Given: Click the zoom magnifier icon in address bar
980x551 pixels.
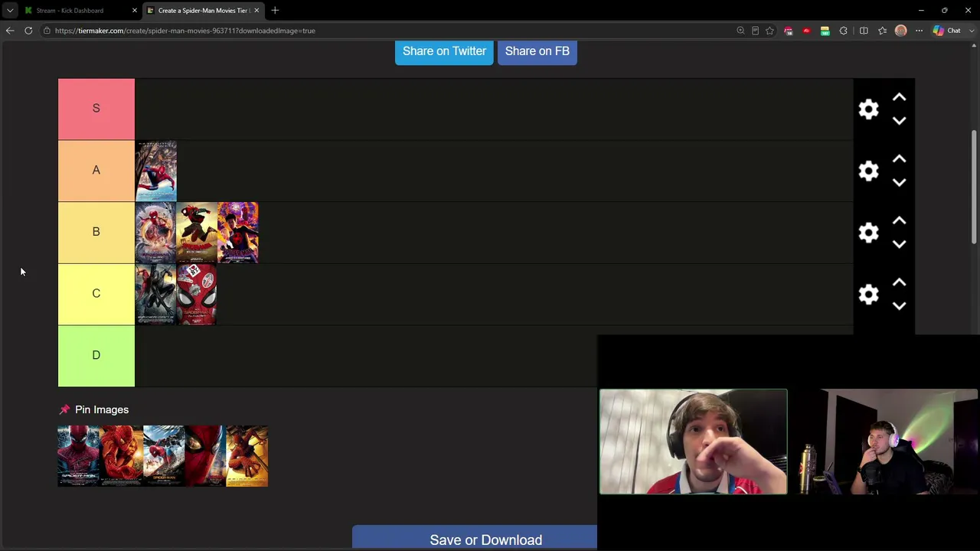Looking at the screenshot, I should pyautogui.click(x=740, y=31).
